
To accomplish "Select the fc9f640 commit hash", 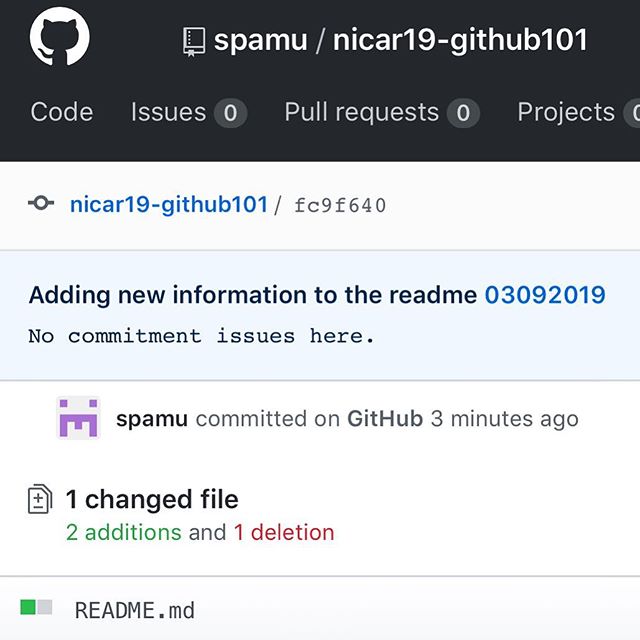I will click(340, 205).
